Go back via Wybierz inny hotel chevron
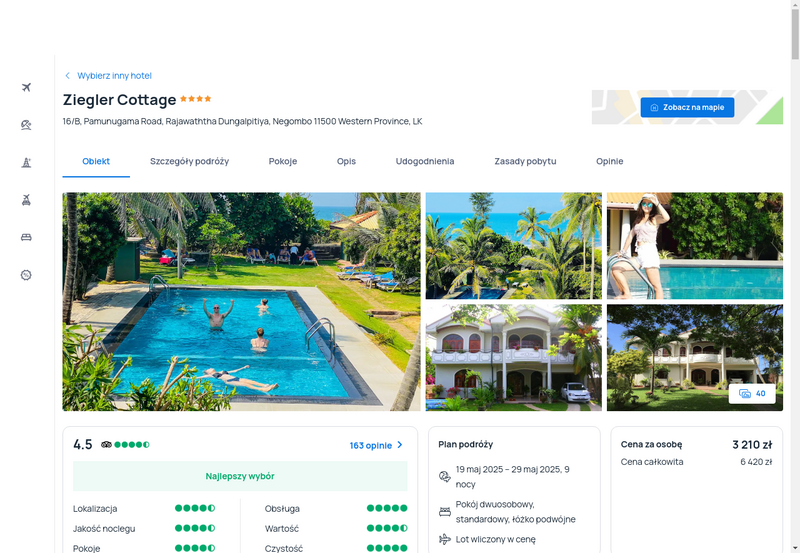The height and width of the screenshot is (553, 800). (67, 76)
